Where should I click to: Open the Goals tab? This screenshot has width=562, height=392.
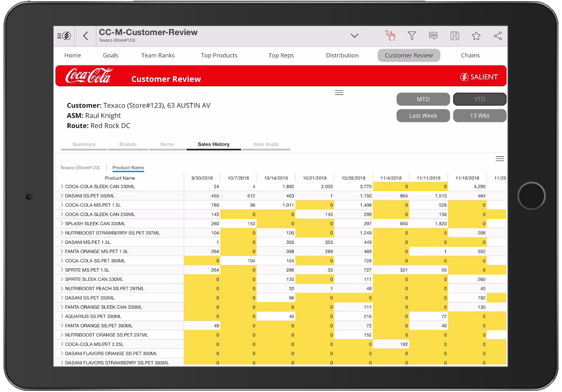pyautogui.click(x=110, y=55)
